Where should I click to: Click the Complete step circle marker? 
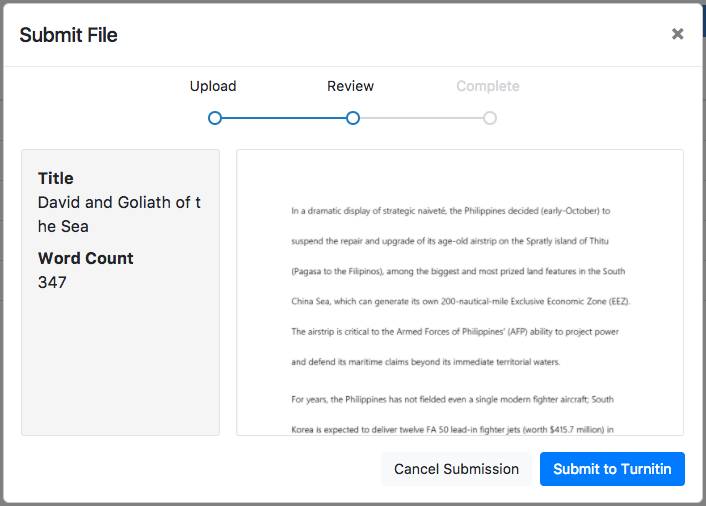(x=489, y=118)
